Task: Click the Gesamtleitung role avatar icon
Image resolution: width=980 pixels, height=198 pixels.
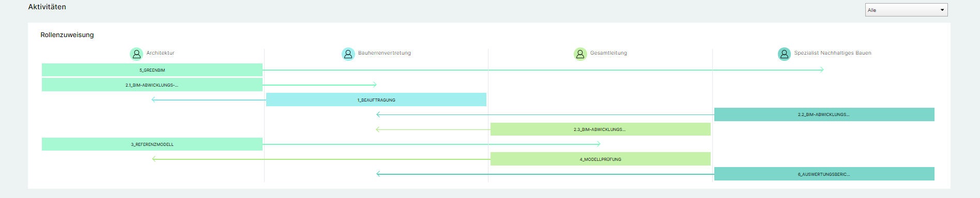Action: click(580, 54)
